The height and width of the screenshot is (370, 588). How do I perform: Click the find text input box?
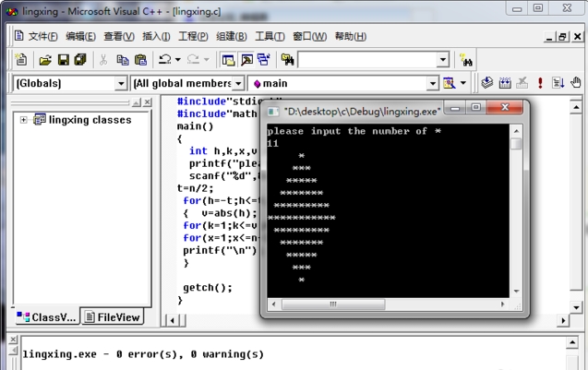pyautogui.click(x=366, y=60)
